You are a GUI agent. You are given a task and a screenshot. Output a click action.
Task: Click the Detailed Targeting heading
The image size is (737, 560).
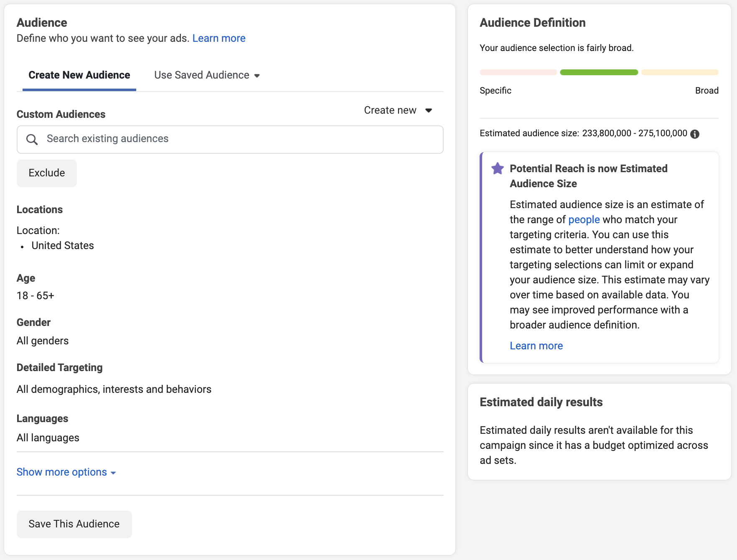coord(60,368)
